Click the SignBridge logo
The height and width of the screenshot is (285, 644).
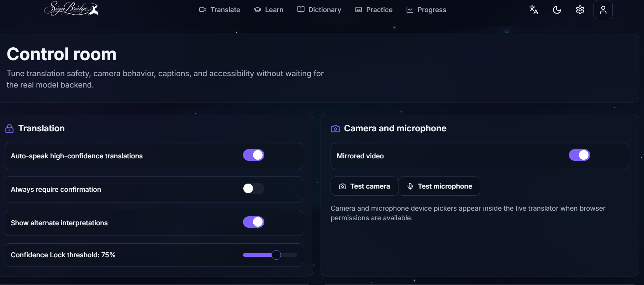tap(71, 9)
